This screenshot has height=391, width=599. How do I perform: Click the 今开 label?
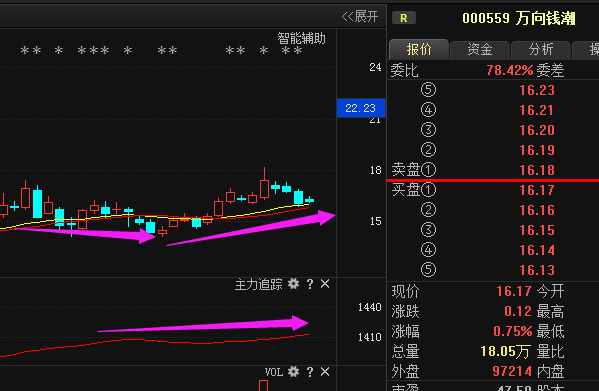550,291
